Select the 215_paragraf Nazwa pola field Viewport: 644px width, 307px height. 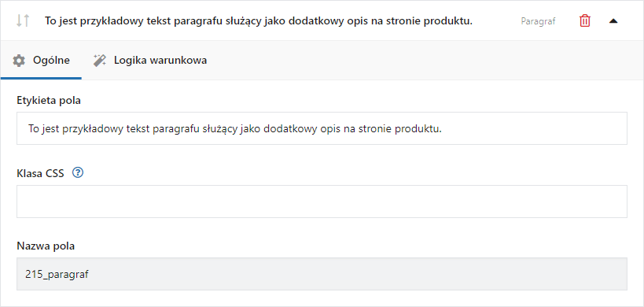(322, 274)
